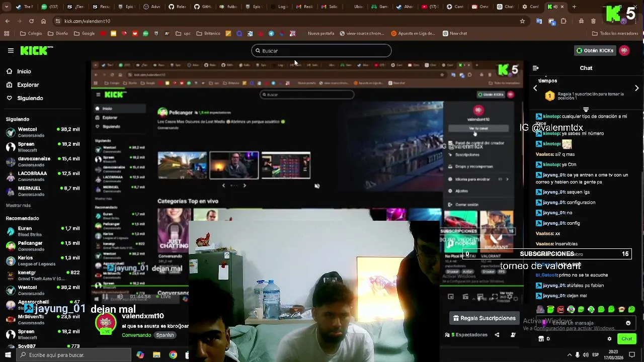
Task: Click the KICK logo
Action: pyautogui.click(x=36, y=50)
